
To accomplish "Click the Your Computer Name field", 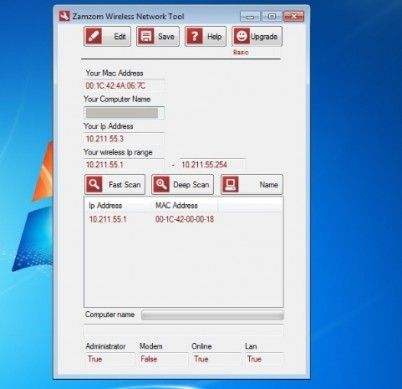I will 124,113.
